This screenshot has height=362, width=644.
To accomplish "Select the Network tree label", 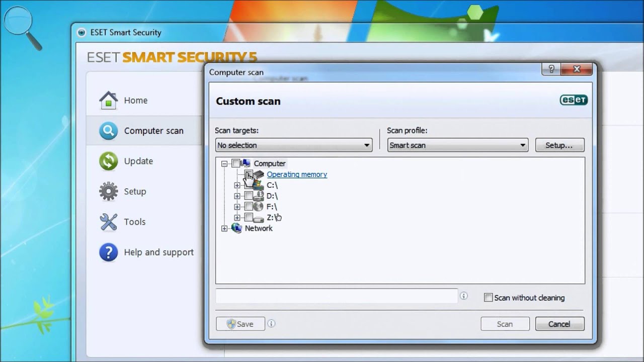I will click(x=259, y=228).
